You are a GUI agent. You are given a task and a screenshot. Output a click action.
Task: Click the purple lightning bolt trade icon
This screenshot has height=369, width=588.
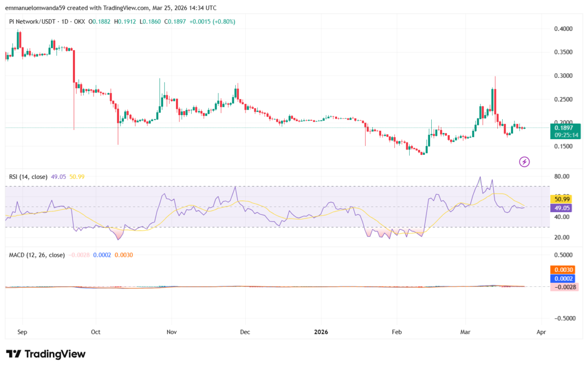click(x=524, y=162)
